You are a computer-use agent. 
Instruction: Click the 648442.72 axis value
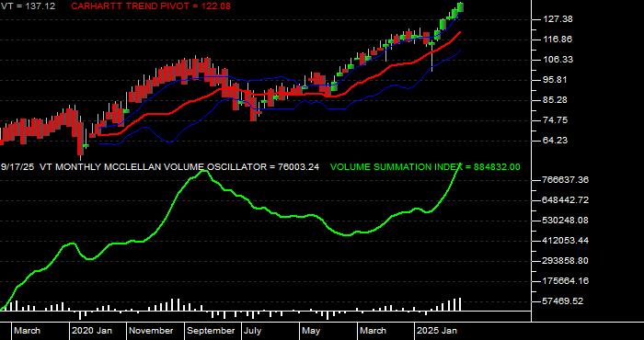pos(566,199)
